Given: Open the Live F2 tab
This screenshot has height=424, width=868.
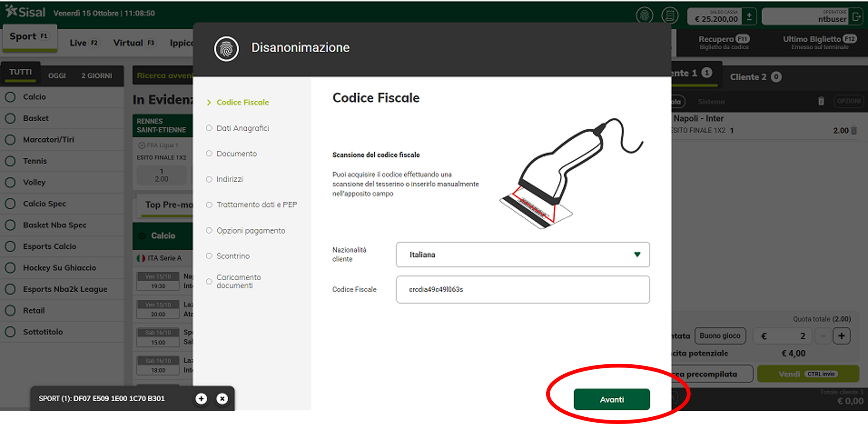Looking at the screenshot, I should 84,43.
